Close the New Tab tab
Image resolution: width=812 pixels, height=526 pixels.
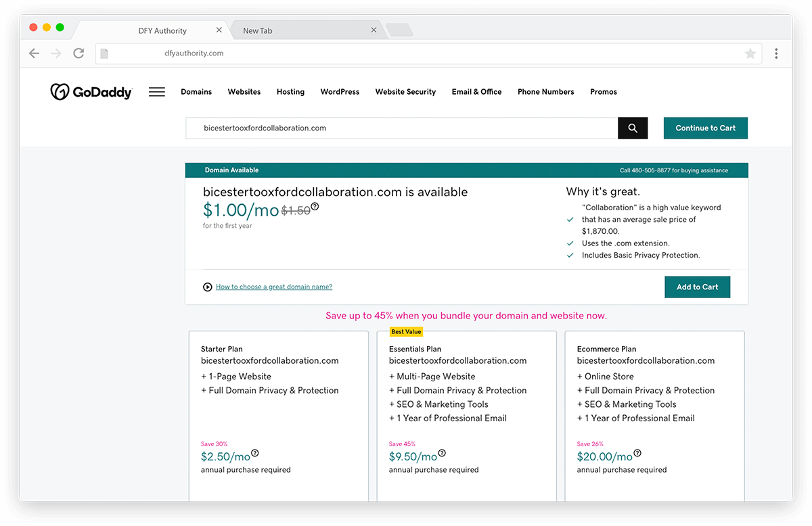tap(374, 30)
